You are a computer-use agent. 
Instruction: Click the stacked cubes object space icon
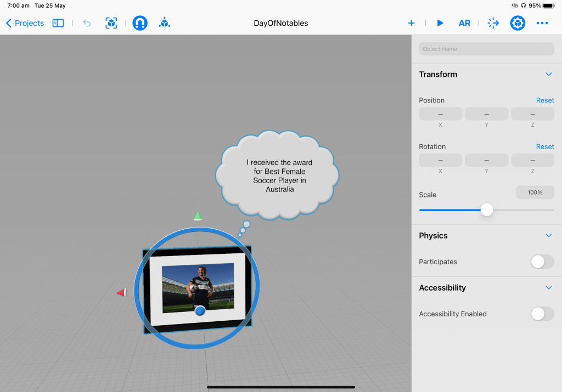click(x=164, y=23)
